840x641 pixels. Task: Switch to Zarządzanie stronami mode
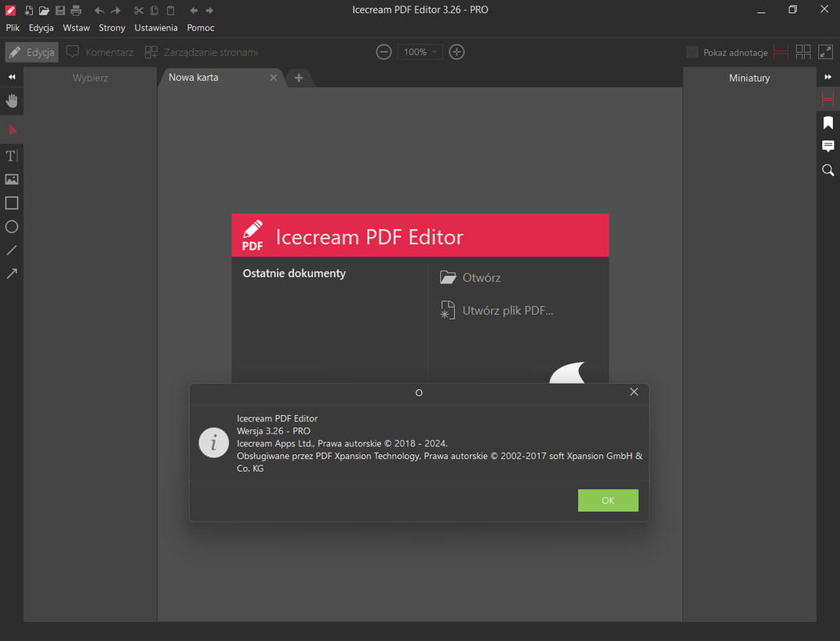click(x=202, y=52)
